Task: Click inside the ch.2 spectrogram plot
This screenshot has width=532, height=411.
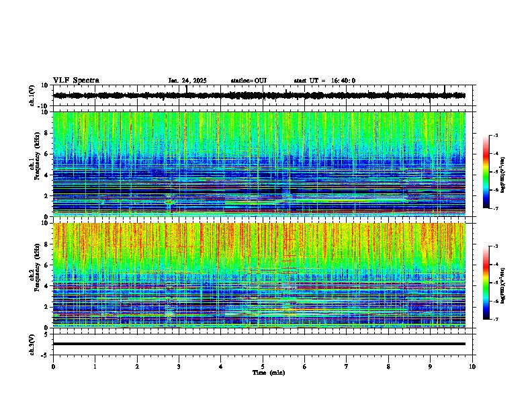Action: pyautogui.click(x=259, y=275)
